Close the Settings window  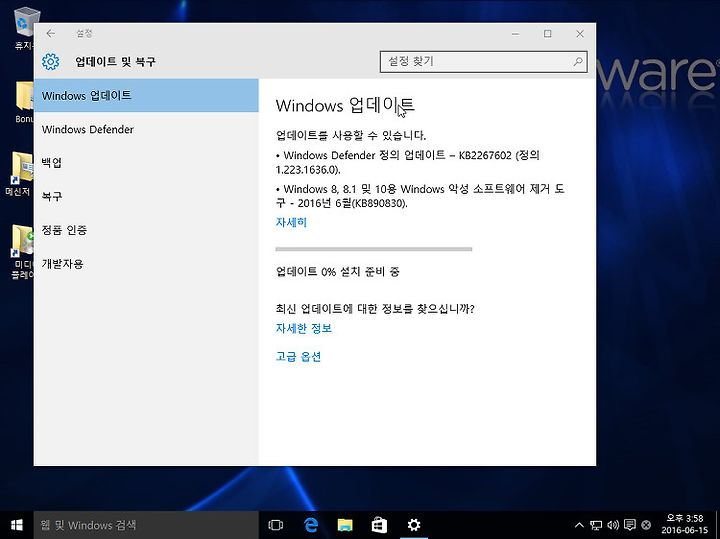580,34
